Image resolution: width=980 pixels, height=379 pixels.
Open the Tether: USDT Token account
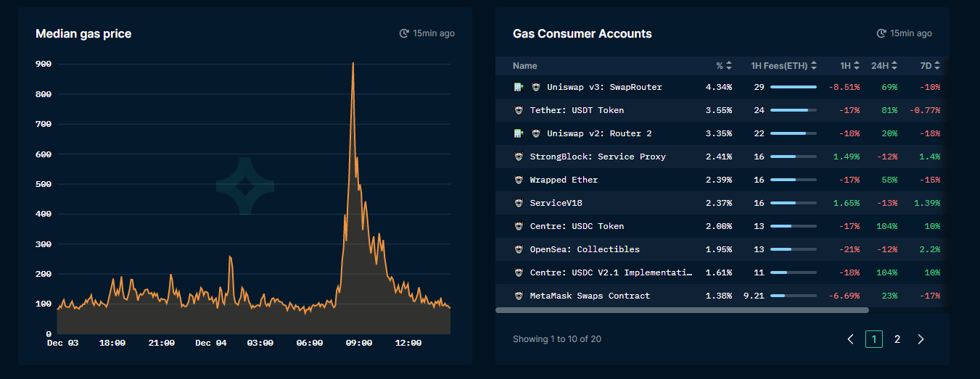click(x=577, y=110)
